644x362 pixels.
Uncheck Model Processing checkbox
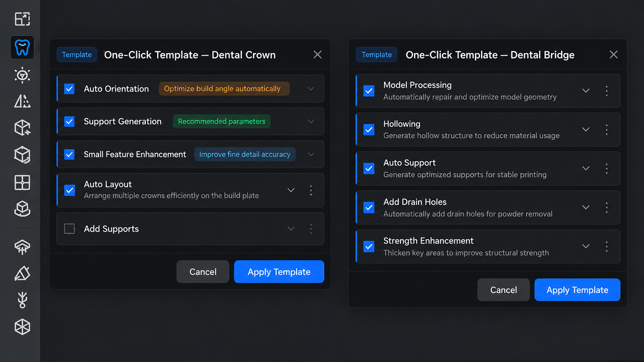(369, 91)
